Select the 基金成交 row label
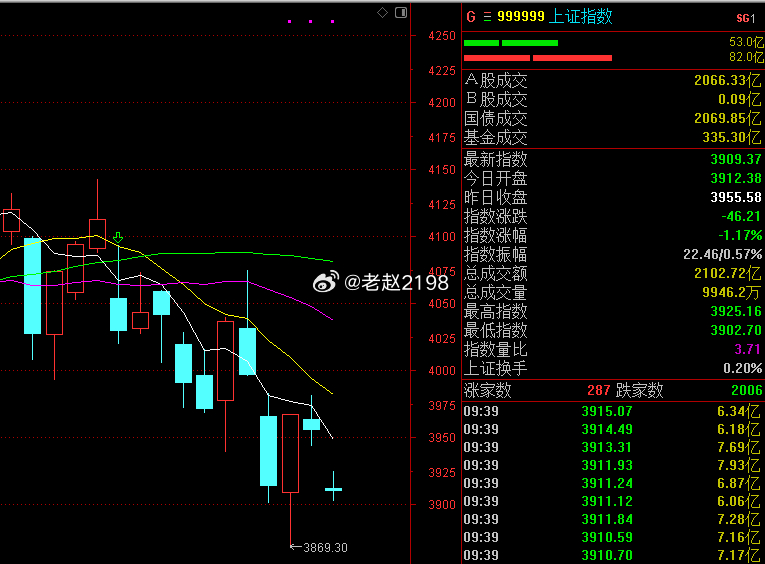This screenshot has height=564, width=765. 496,138
